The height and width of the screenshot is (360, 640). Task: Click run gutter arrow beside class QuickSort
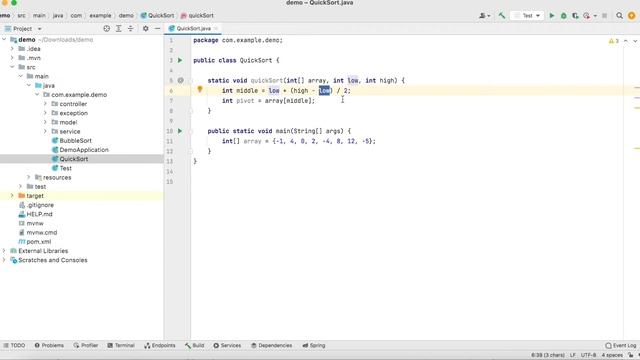[180, 60]
